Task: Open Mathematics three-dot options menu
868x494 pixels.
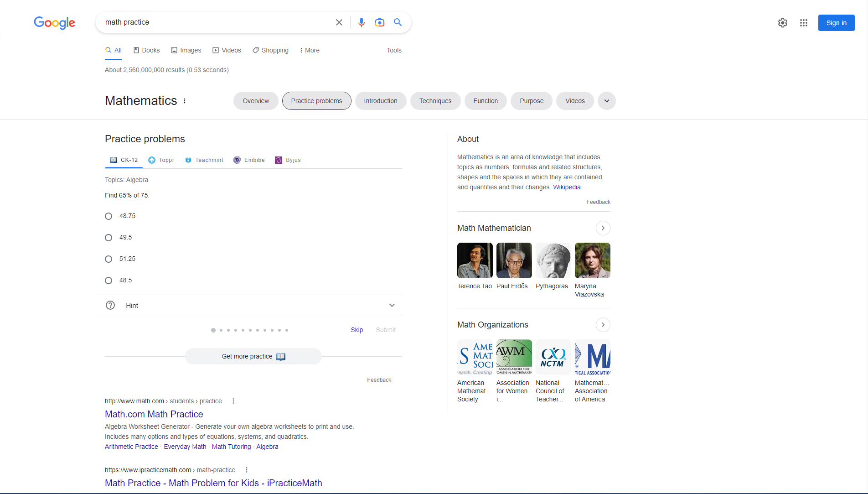Action: point(185,101)
